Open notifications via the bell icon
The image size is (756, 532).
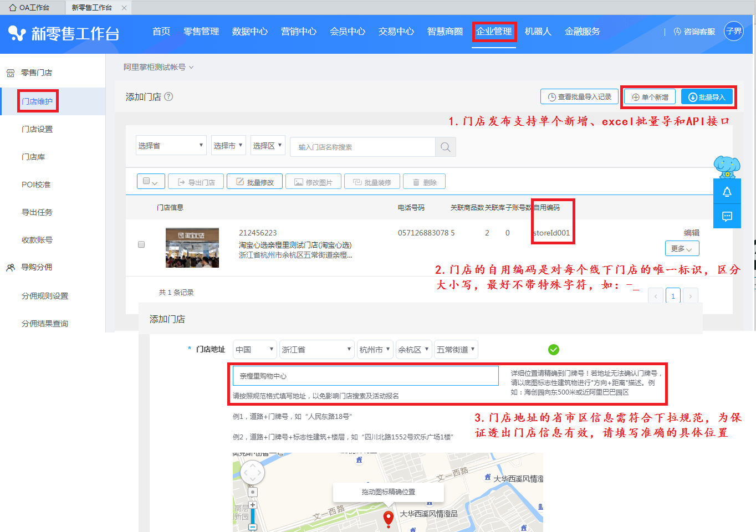pyautogui.click(x=727, y=192)
